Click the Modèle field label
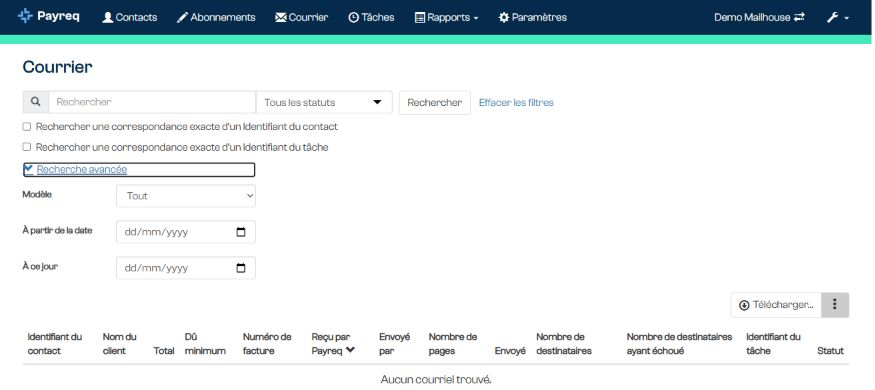 pyautogui.click(x=37, y=194)
